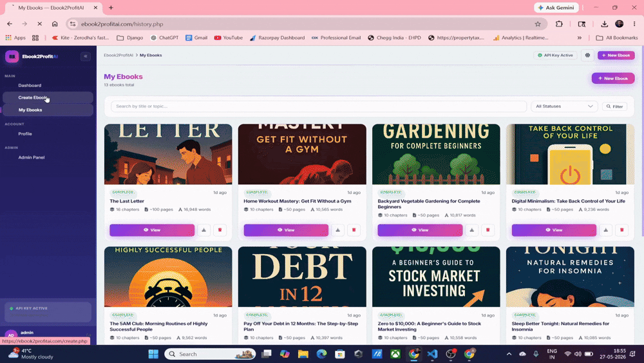Open Dashboard in sidebar
The image size is (644, 363).
coord(30,86)
